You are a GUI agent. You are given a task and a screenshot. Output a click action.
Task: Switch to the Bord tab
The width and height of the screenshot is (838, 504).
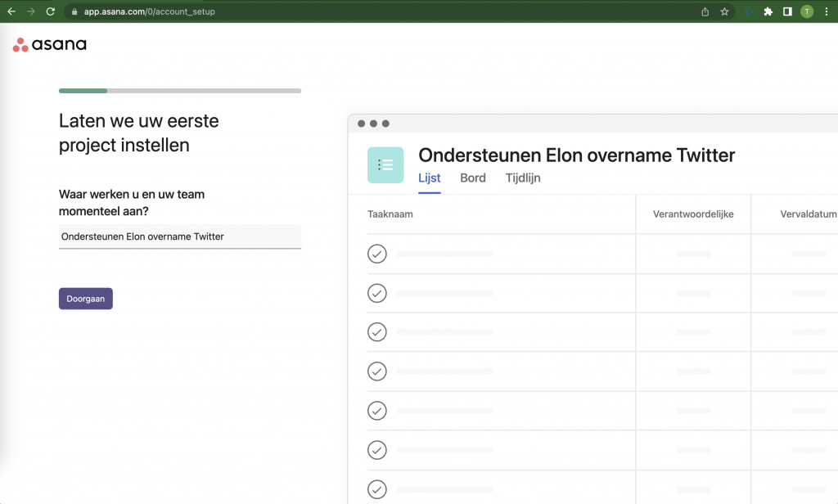(473, 178)
